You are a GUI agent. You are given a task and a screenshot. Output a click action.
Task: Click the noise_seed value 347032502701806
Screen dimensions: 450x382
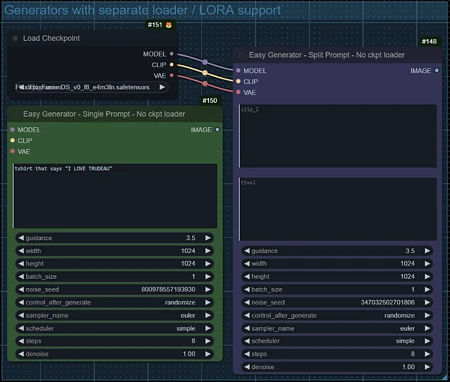[x=388, y=302]
